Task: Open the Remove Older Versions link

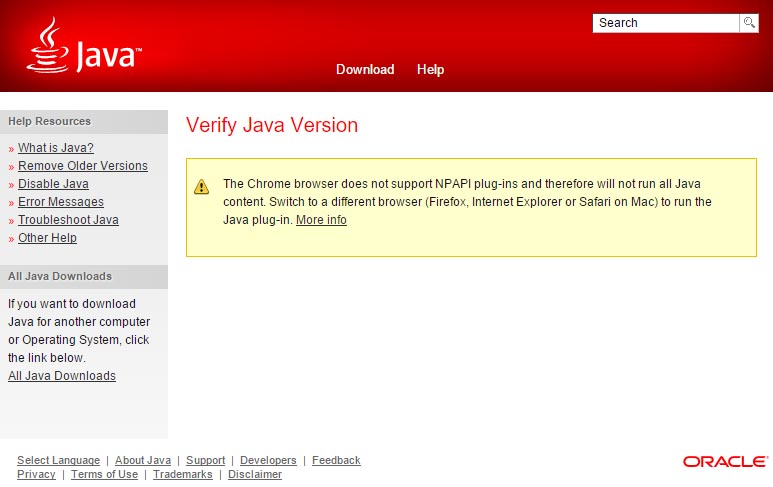Action: tap(83, 166)
